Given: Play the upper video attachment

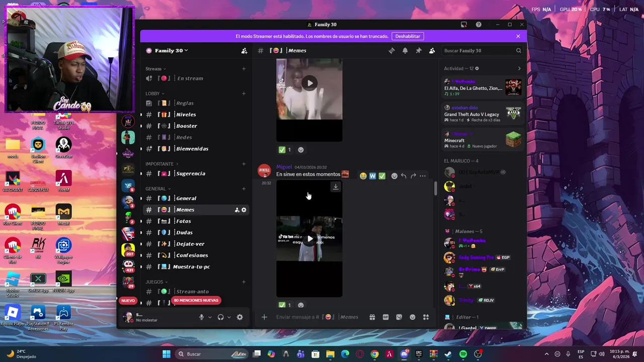Looking at the screenshot, I should (309, 83).
